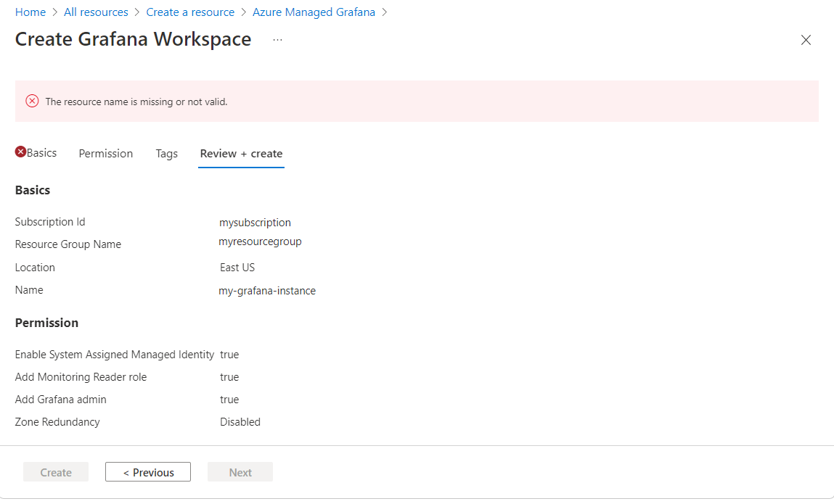This screenshot has height=504, width=834.
Task: Return to the Basics tab
Action: click(x=40, y=152)
